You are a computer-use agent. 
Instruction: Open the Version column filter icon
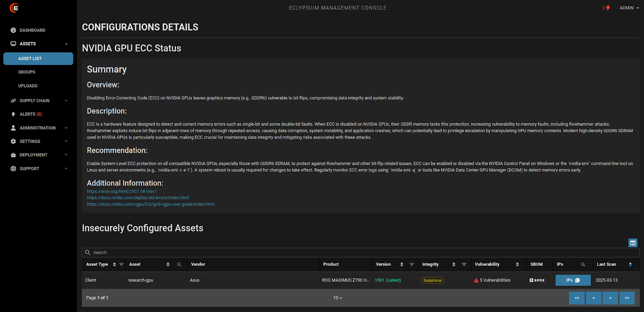(x=411, y=265)
